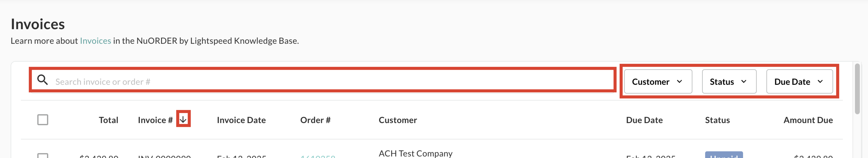
Task: Sort by the Status column header in table
Action: click(717, 120)
